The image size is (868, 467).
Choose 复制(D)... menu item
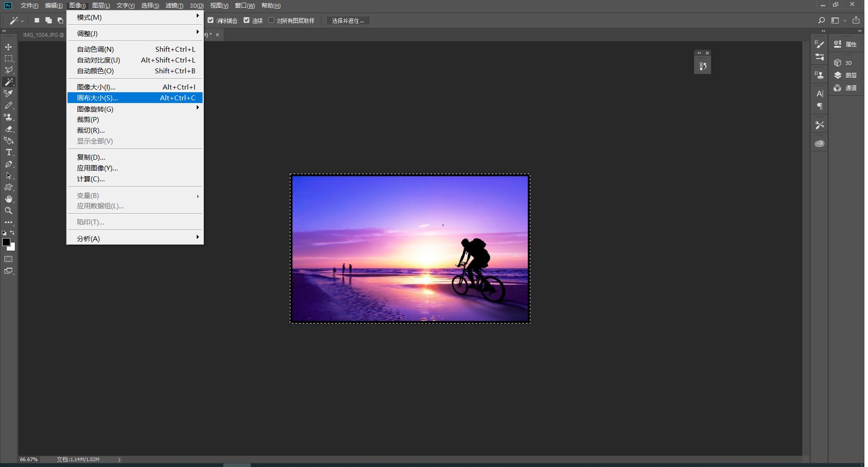[135, 157]
